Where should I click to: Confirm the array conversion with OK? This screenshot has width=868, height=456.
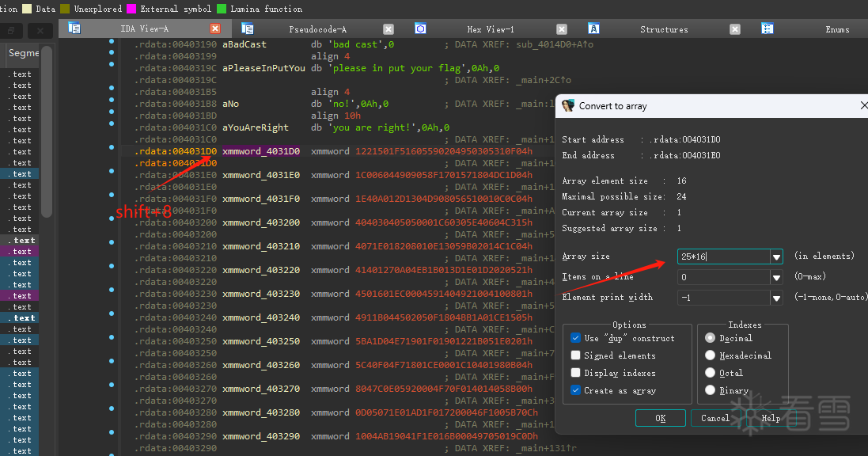pyautogui.click(x=661, y=418)
